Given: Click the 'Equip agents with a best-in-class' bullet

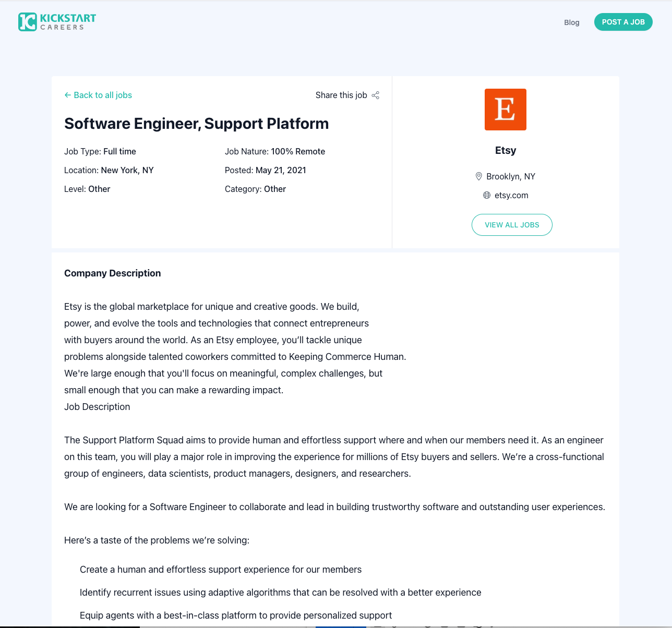Looking at the screenshot, I should pyautogui.click(x=236, y=615).
